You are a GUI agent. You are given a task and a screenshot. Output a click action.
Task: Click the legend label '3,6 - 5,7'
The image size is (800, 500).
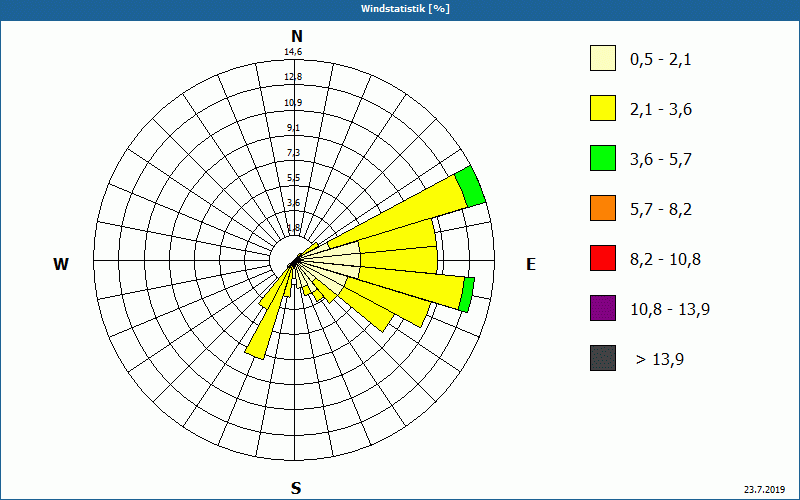coord(661,160)
